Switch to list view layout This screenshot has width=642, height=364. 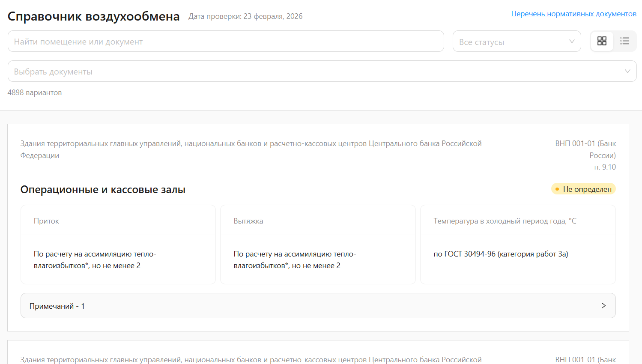coord(624,41)
